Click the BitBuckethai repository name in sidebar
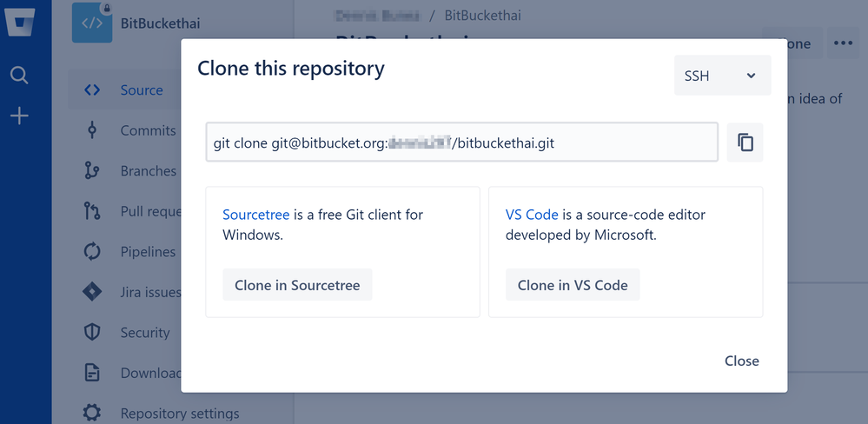 coord(161,23)
